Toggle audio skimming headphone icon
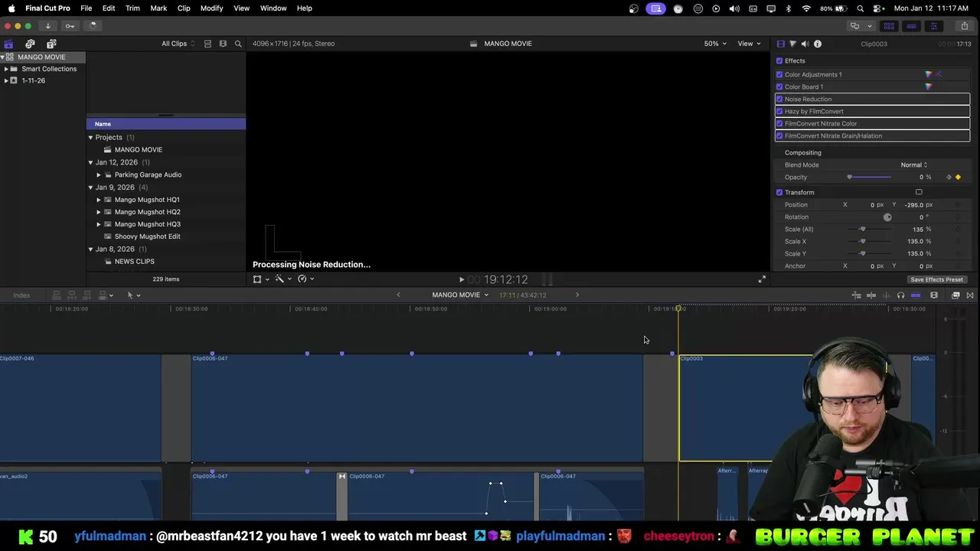This screenshot has height=551, width=980. tap(900, 295)
